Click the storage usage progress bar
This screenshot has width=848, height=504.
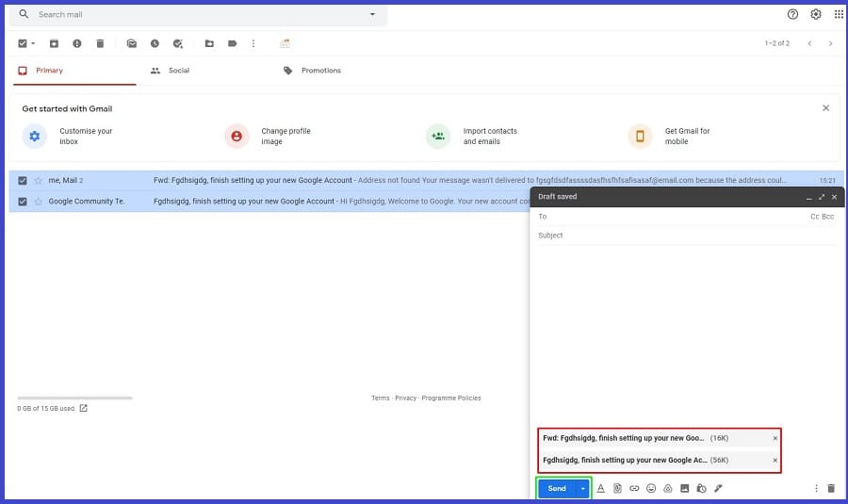[74, 398]
